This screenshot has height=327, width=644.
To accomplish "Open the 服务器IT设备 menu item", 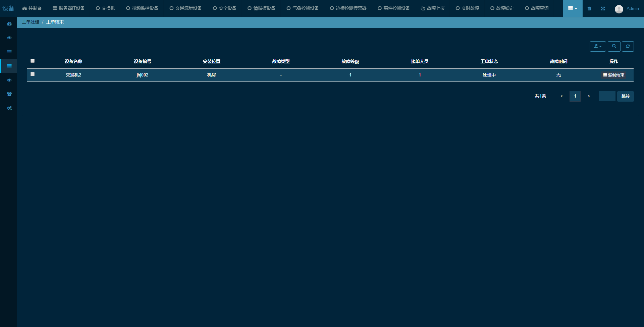I will click(68, 8).
